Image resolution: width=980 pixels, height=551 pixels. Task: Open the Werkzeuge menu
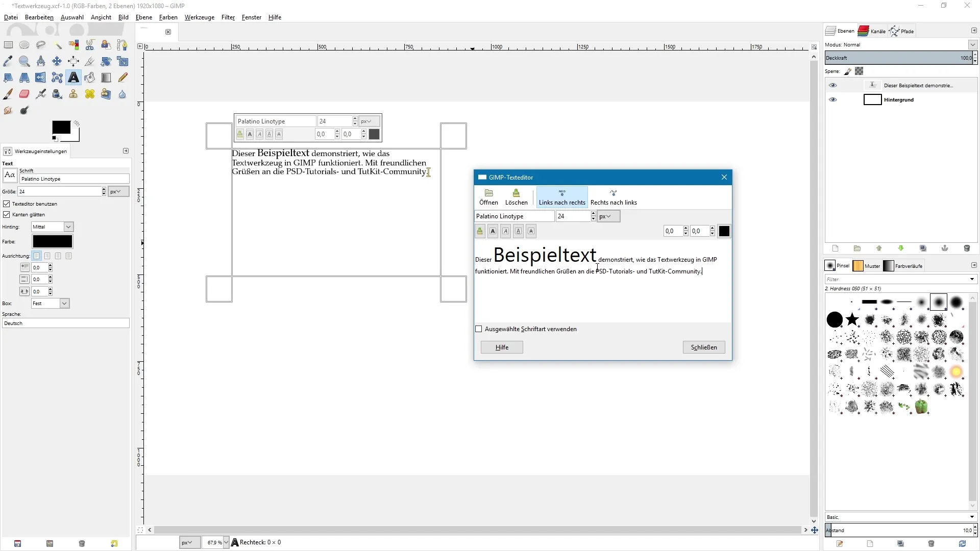(199, 17)
